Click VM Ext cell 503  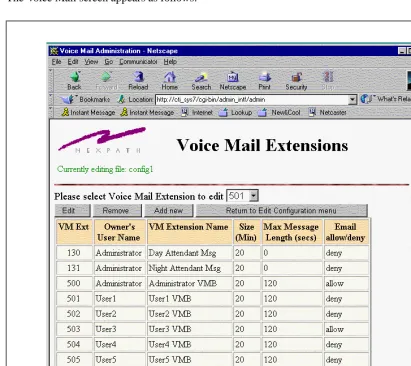coord(74,329)
